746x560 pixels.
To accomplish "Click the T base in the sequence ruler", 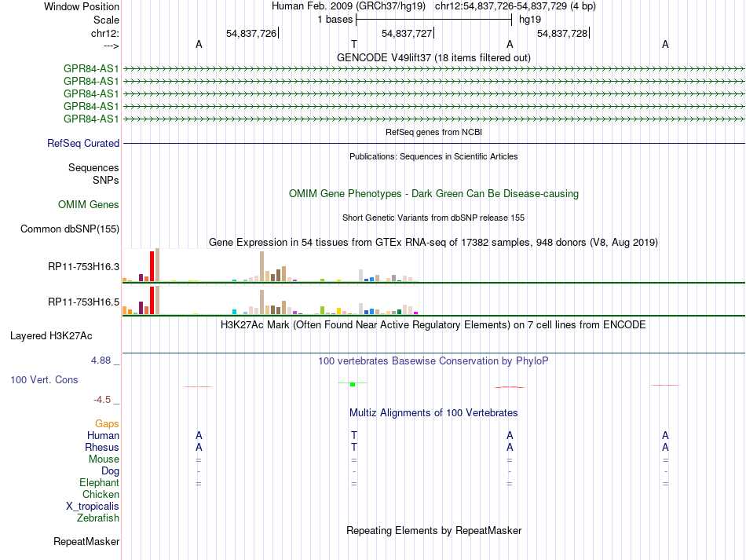I will coord(354,44).
